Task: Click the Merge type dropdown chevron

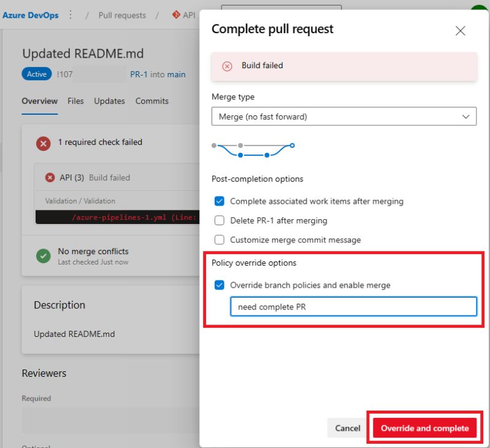Action: (x=465, y=117)
